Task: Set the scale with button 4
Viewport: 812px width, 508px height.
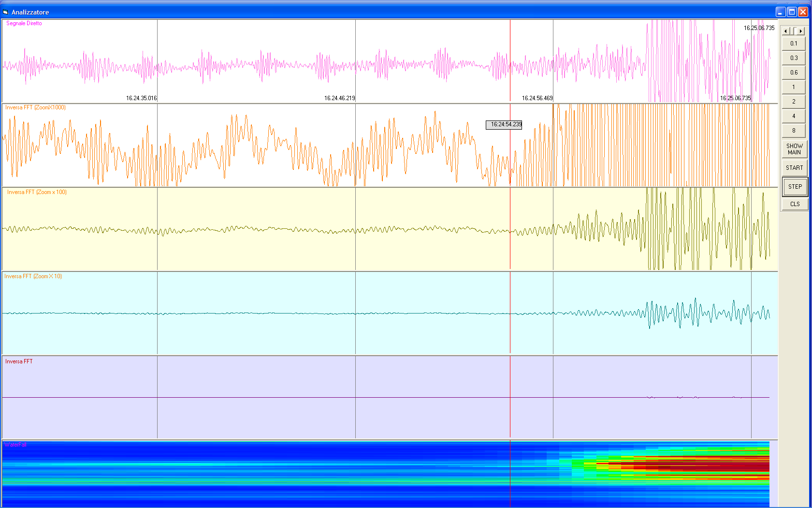Action: 794,116
